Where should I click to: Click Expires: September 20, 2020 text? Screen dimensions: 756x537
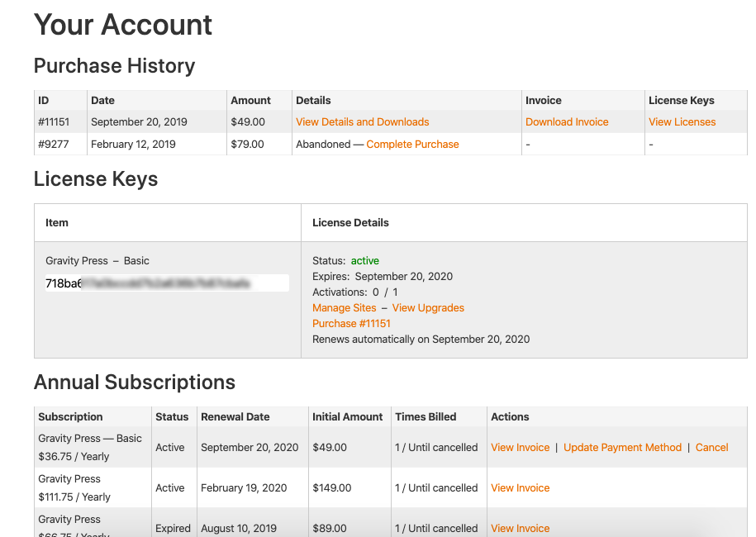383,276
